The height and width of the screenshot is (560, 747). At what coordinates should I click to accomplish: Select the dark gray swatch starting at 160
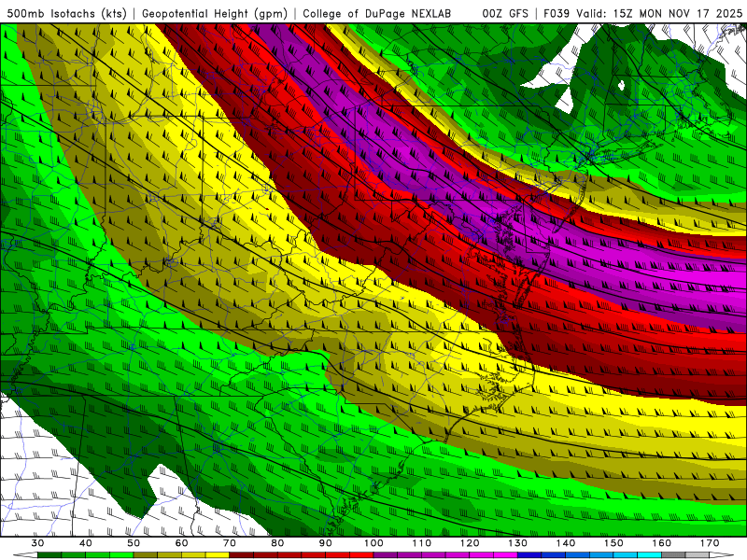673,555
